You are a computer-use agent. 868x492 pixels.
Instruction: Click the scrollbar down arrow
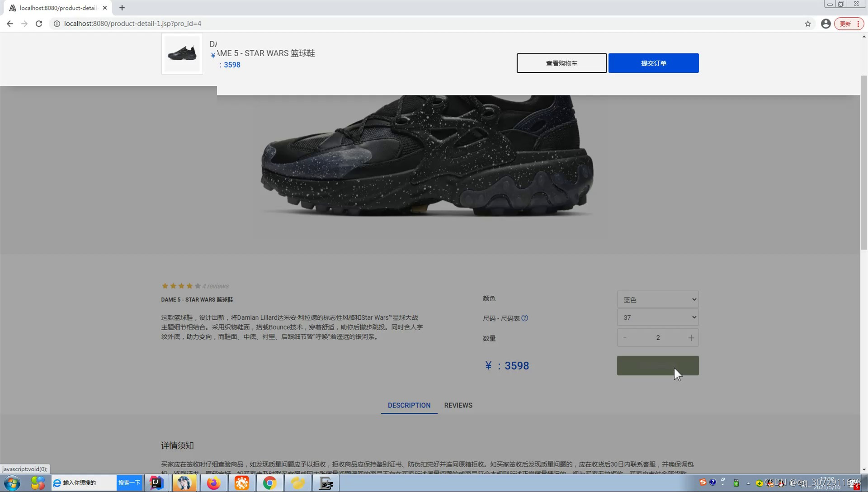(x=864, y=469)
